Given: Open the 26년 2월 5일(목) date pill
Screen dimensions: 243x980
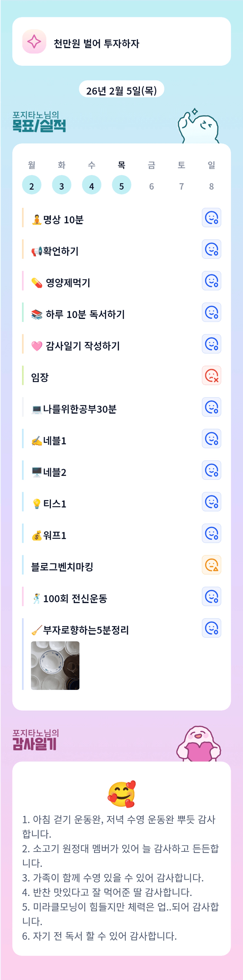Looking at the screenshot, I should [x=122, y=90].
